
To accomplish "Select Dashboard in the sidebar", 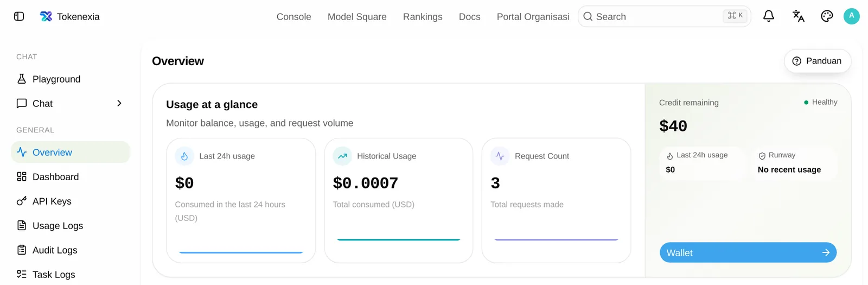I will coord(71,176).
